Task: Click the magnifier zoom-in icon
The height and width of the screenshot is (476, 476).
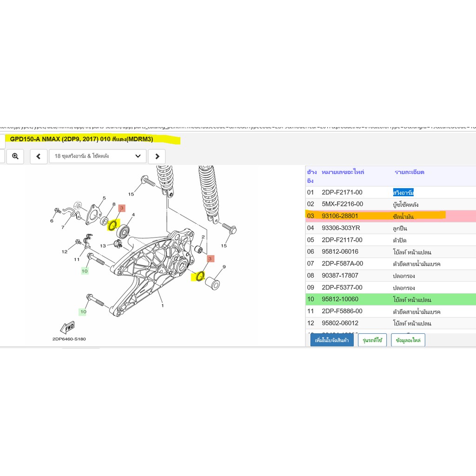Action: [x=15, y=156]
